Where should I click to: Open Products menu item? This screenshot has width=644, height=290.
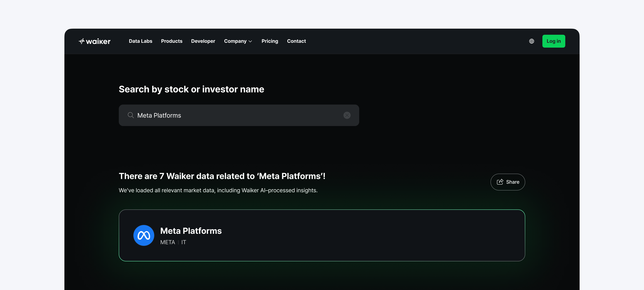coord(172,41)
